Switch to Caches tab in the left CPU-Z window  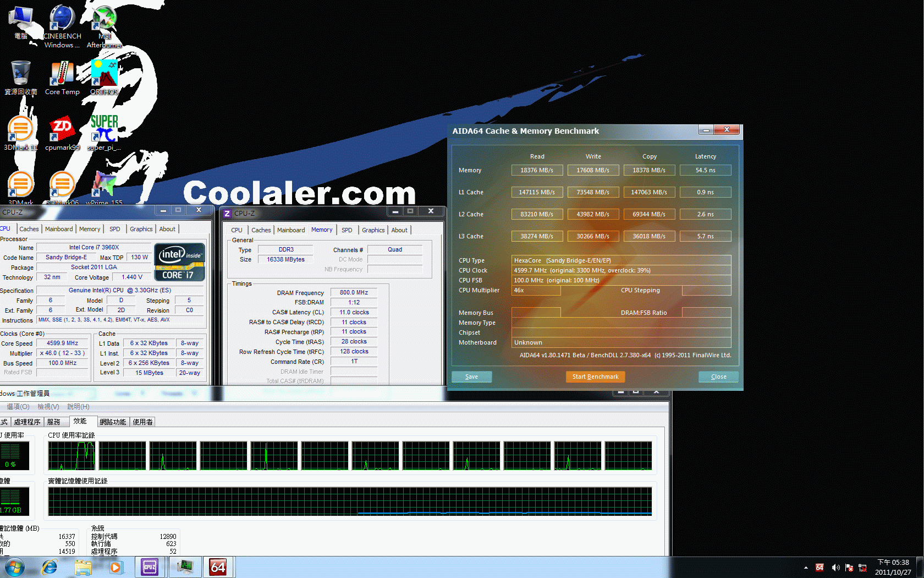tap(29, 229)
